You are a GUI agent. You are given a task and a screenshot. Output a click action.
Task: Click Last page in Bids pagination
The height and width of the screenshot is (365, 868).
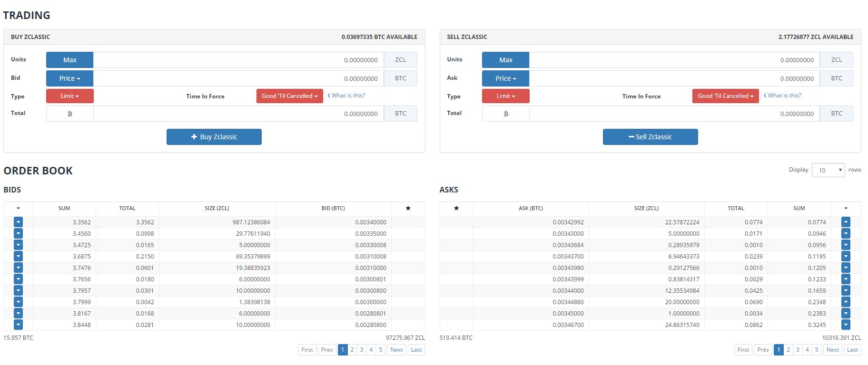coord(416,350)
